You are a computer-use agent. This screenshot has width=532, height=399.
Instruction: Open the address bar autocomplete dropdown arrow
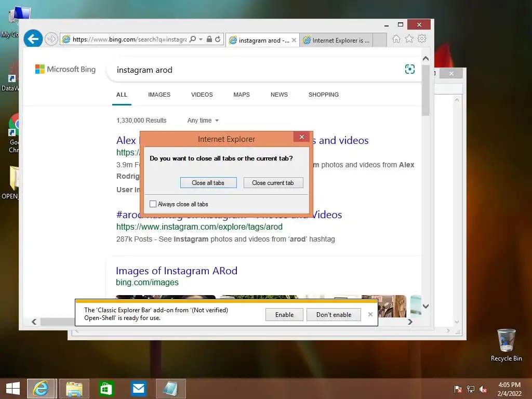201,39
